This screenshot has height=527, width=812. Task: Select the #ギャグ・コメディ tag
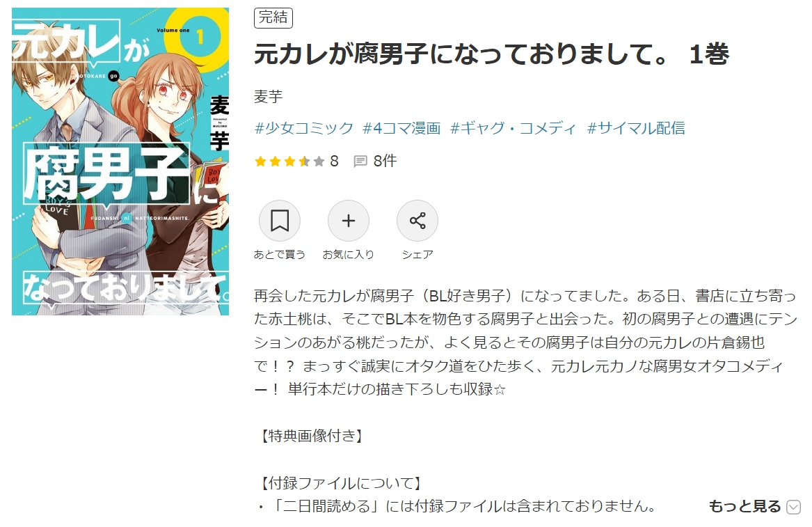click(514, 128)
